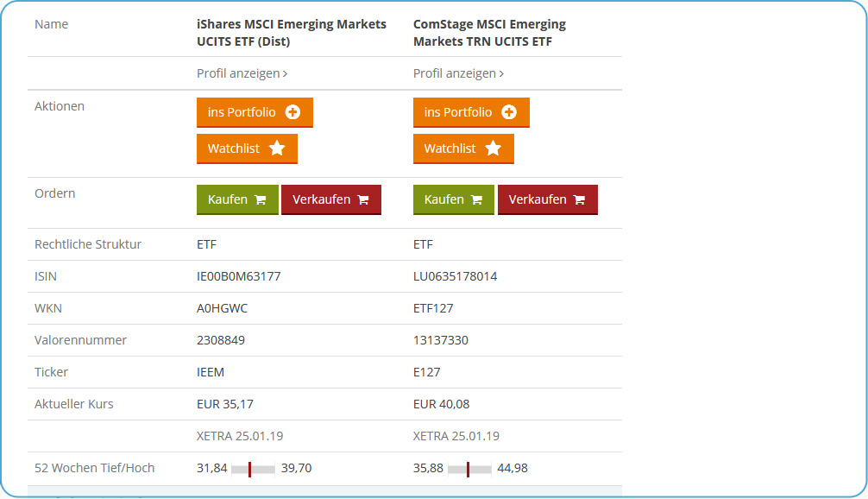The width and height of the screenshot is (868, 499).
Task: Add iShares ETF to portfolio
Action: pos(255,112)
